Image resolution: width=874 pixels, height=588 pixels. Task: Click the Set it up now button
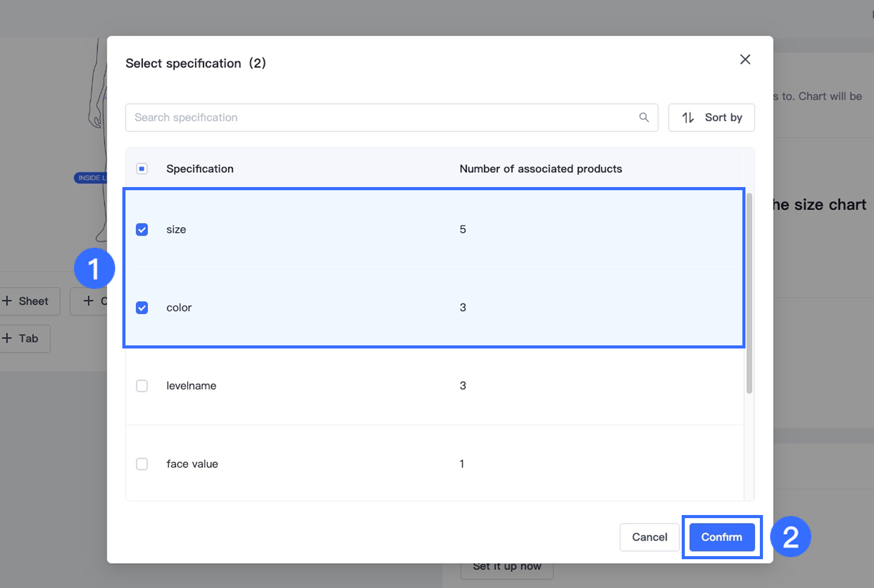point(506,567)
